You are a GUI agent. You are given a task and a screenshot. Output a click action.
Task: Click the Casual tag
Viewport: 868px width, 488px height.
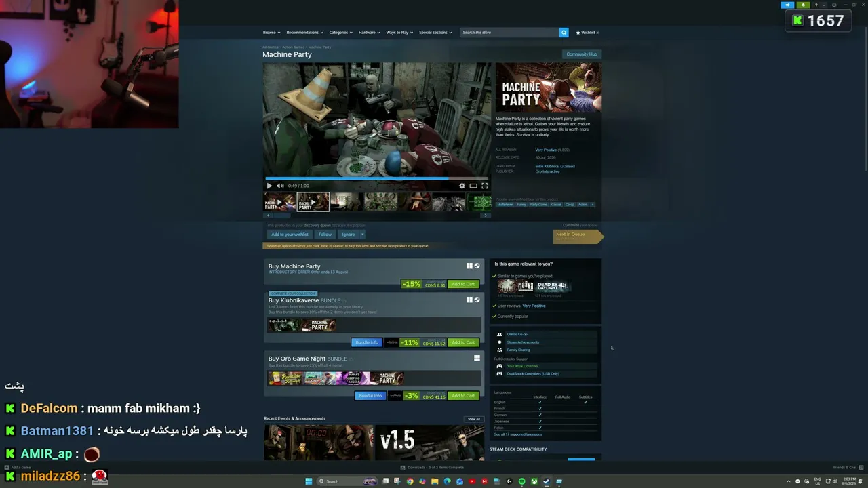click(556, 204)
